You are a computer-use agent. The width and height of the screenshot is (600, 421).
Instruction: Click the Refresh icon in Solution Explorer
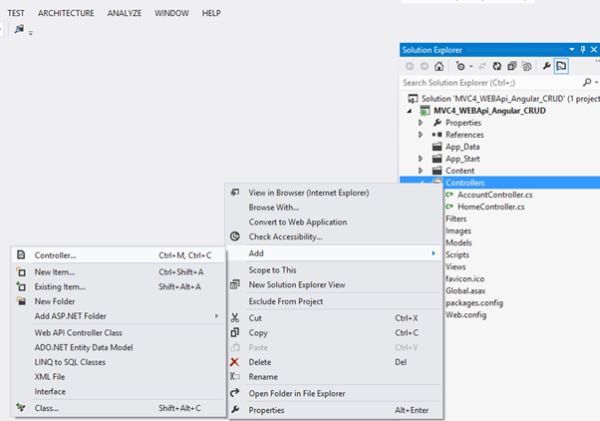click(x=497, y=66)
